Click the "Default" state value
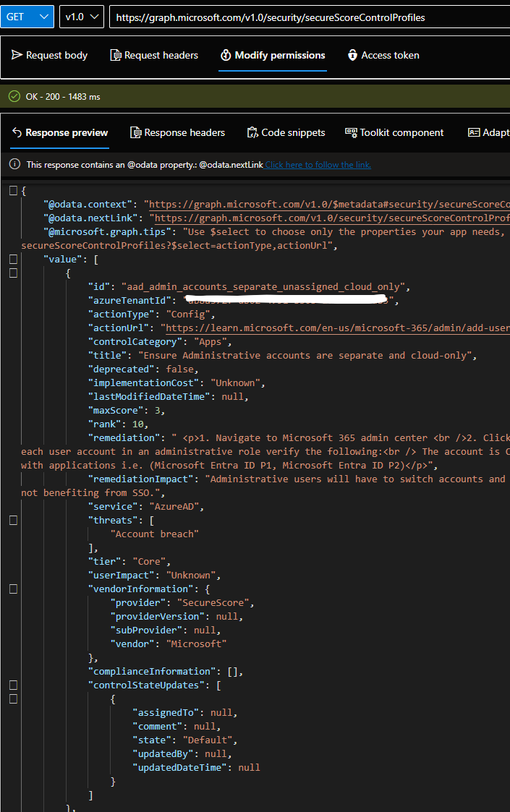Image resolution: width=510 pixels, height=812 pixels. click(x=208, y=740)
